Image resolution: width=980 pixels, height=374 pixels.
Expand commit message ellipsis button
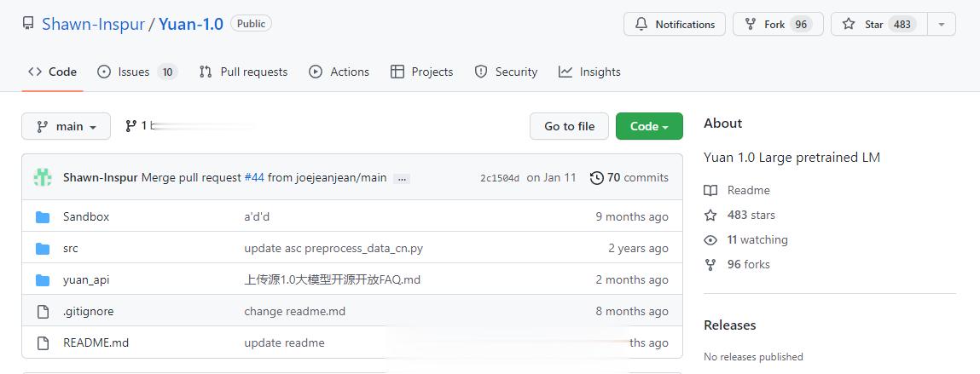[403, 179]
